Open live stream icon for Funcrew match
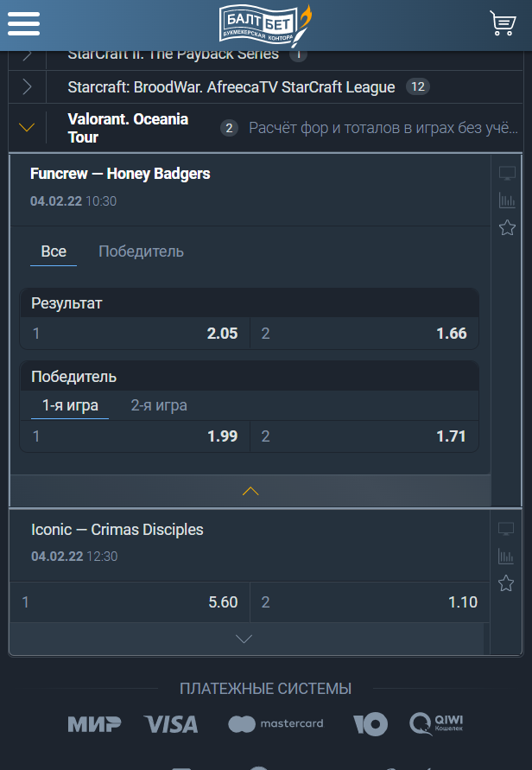Image resolution: width=532 pixels, height=770 pixels. tap(507, 173)
